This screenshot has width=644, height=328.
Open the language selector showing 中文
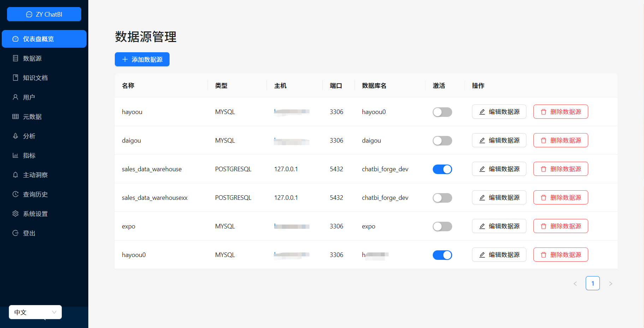[x=35, y=312]
